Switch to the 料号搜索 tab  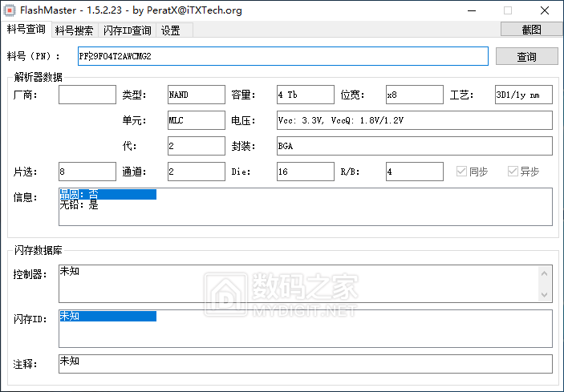click(74, 30)
